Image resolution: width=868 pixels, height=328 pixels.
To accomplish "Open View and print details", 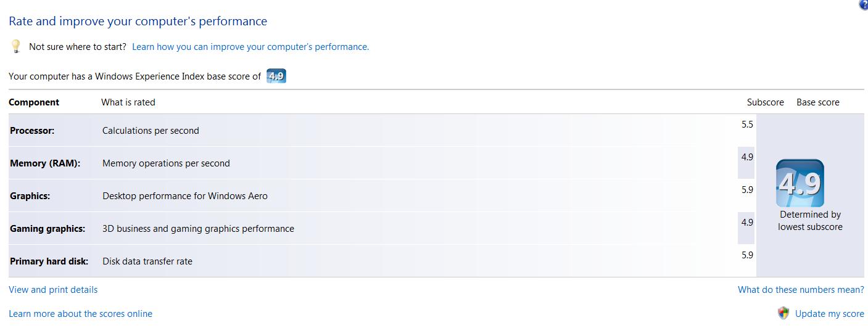I will pyautogui.click(x=53, y=290).
